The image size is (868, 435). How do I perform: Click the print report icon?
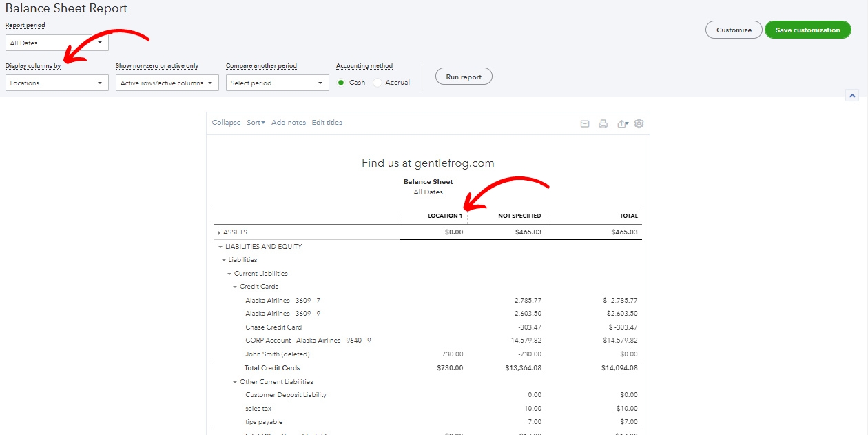[603, 124]
